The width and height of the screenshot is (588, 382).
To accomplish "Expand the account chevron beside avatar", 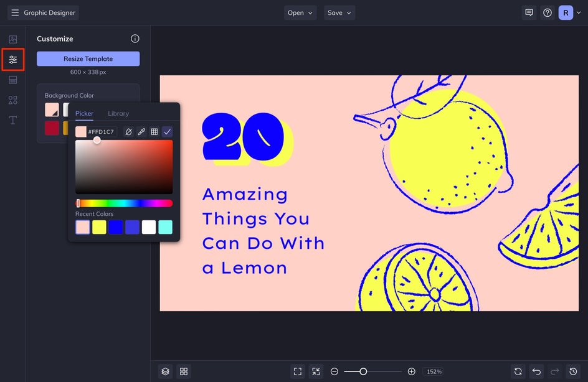I will [579, 12].
